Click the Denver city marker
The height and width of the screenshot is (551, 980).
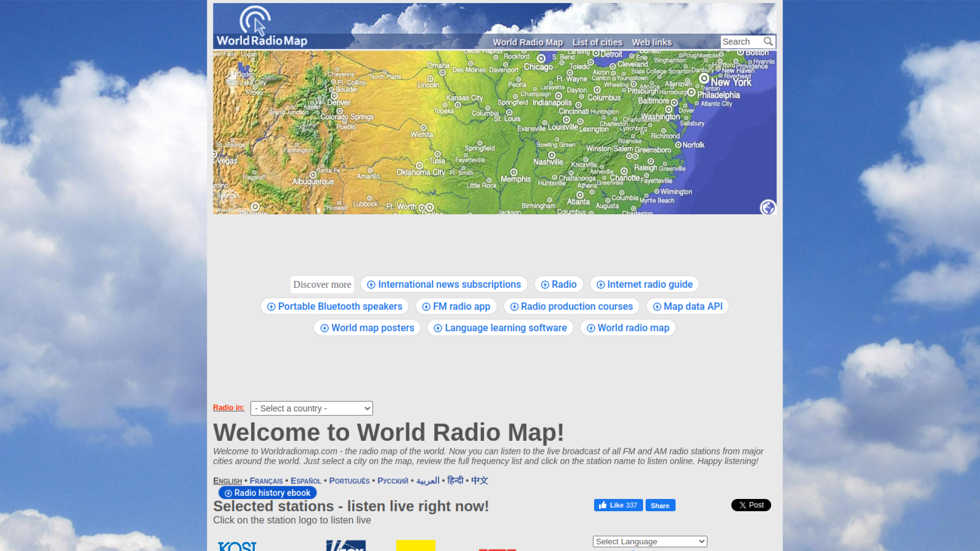coord(335,95)
